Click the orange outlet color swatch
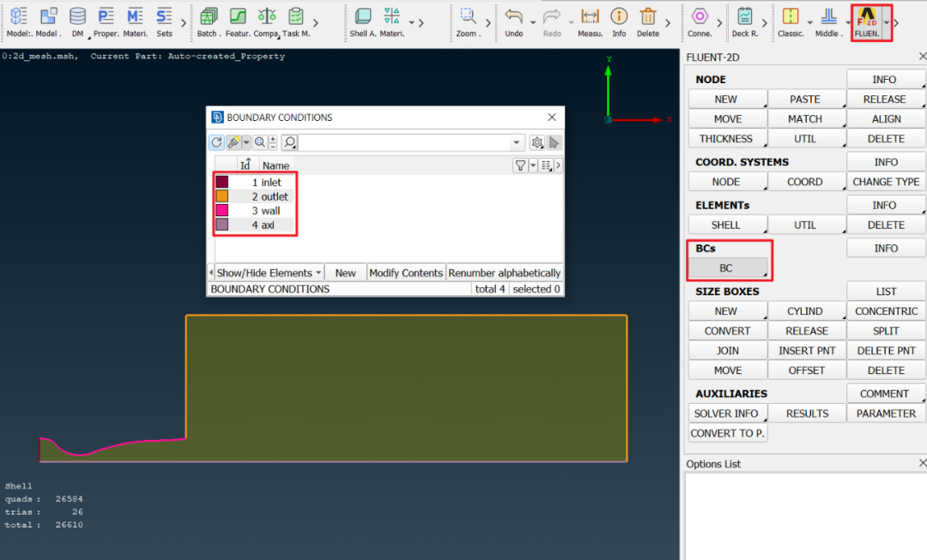This screenshot has height=560, width=927. coord(222,196)
